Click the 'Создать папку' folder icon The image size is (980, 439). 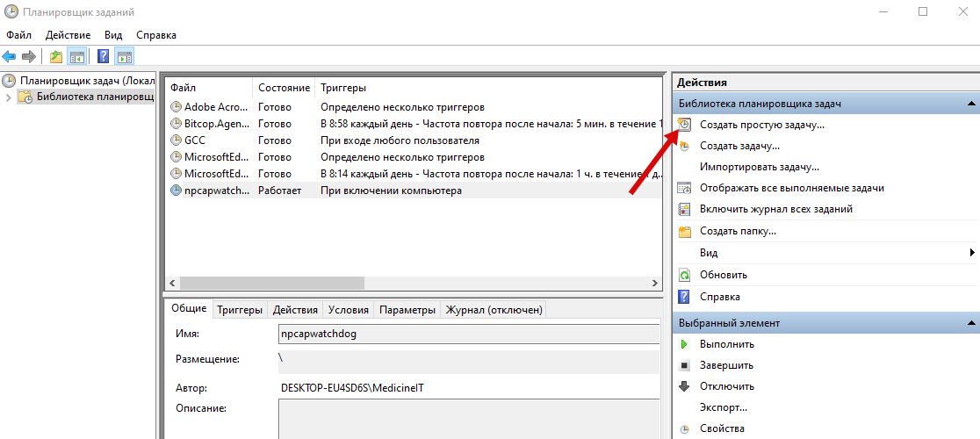tap(685, 231)
